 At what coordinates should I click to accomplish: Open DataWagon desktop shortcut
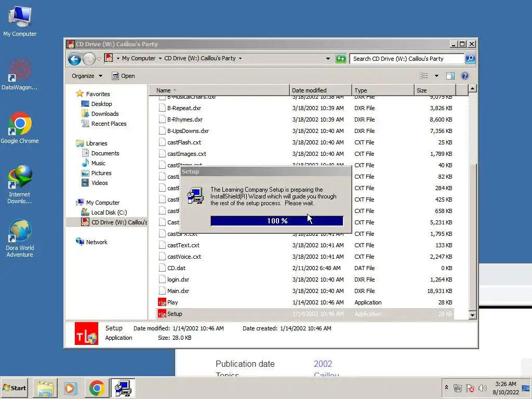pyautogui.click(x=19, y=75)
